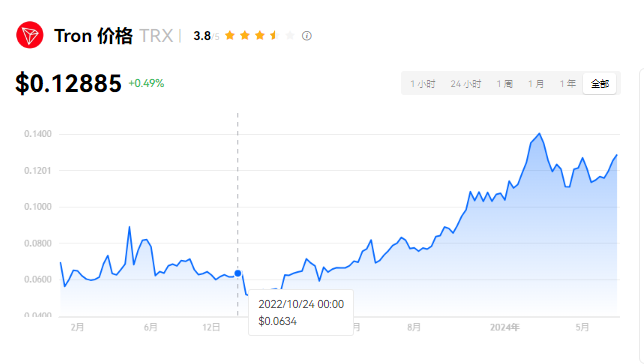
Task: Click the current price $0.12885
Action: click(x=69, y=83)
